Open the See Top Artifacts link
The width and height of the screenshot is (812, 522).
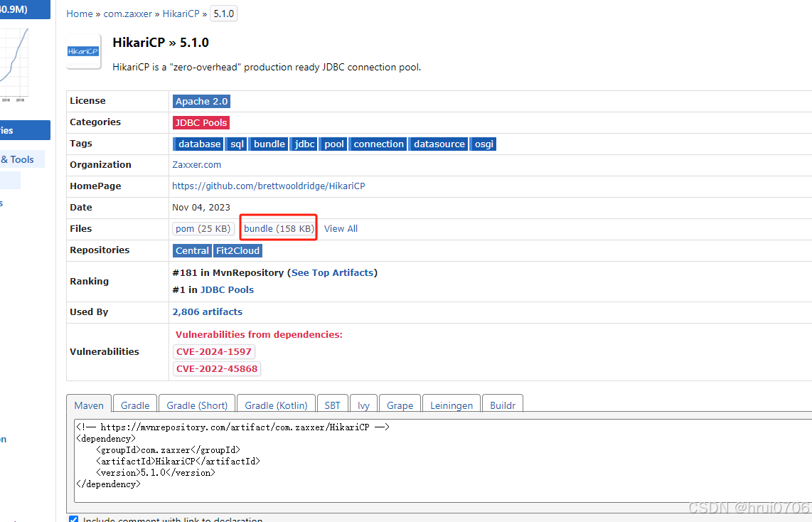tap(333, 272)
